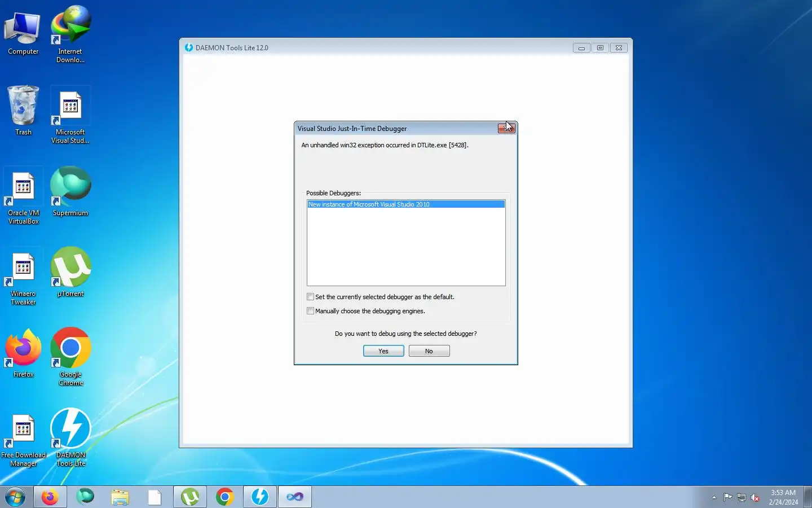The width and height of the screenshot is (812, 508).
Task: Open Supermium from the taskbar
Action: pyautogui.click(x=85, y=497)
